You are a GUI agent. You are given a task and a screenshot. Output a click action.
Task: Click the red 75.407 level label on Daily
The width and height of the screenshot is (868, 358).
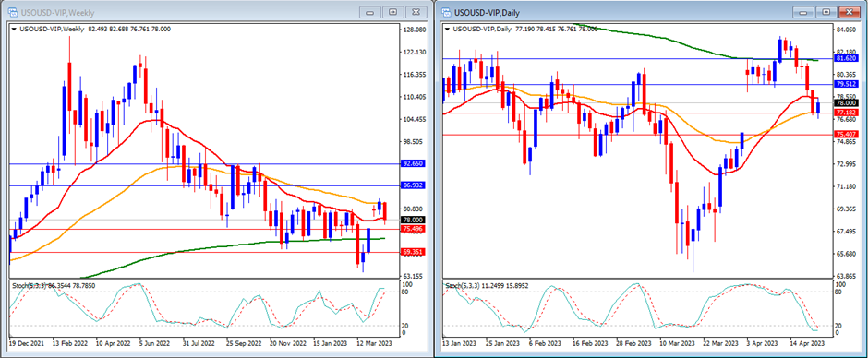click(847, 135)
